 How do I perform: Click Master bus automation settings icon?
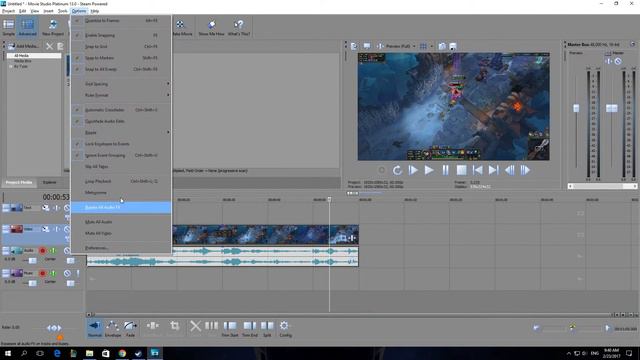click(x=618, y=61)
